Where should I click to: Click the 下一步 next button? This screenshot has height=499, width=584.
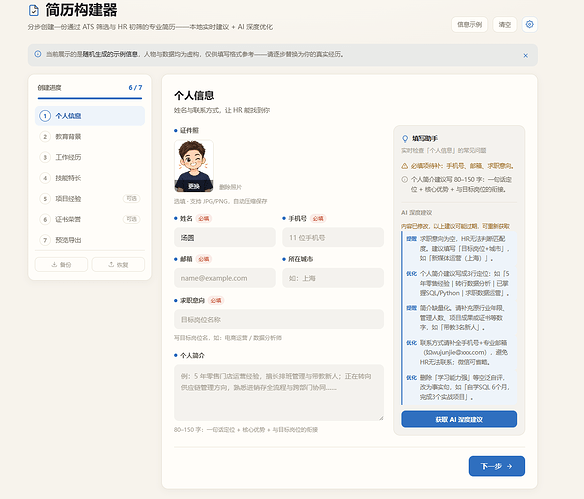coord(496,466)
